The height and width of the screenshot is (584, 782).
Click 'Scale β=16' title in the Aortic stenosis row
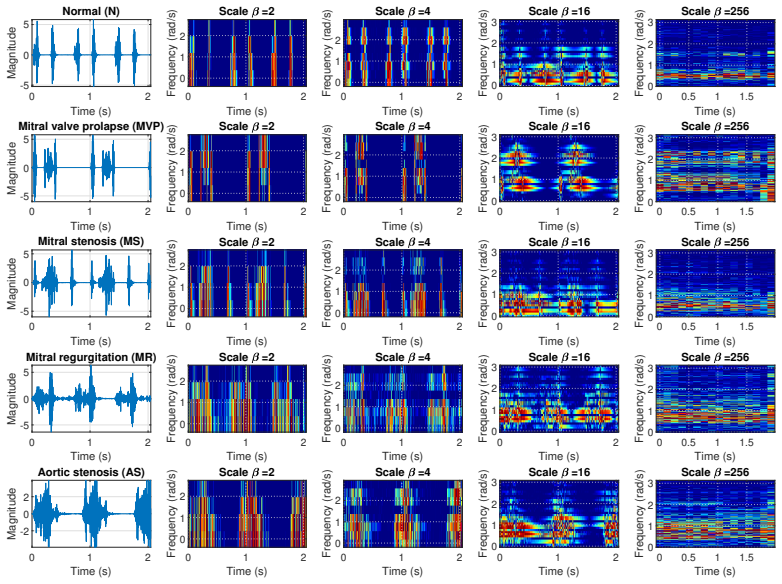click(559, 472)
